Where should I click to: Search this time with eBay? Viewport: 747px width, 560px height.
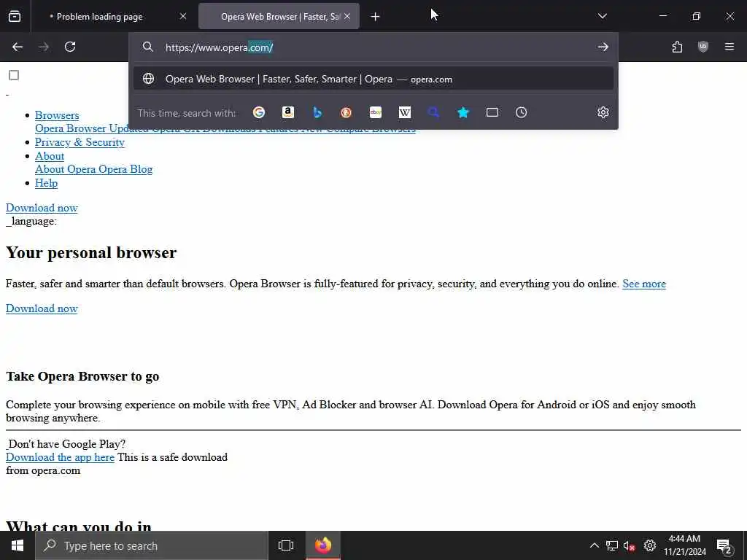[x=376, y=112]
